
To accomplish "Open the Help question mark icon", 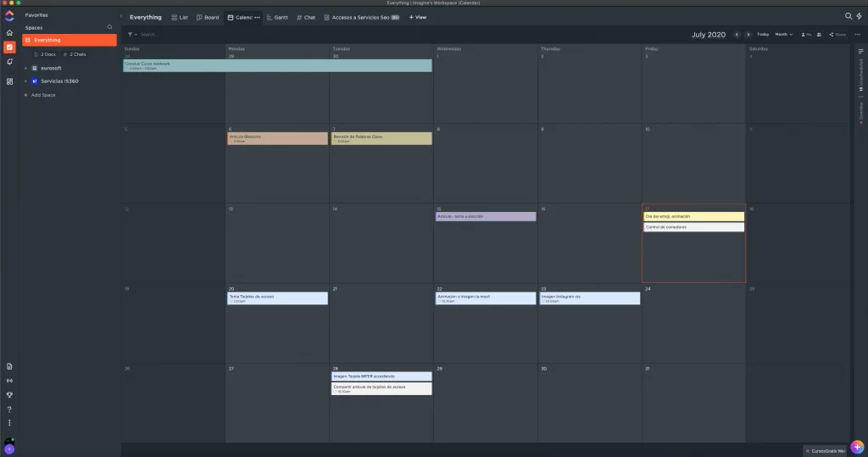I will (x=9, y=410).
